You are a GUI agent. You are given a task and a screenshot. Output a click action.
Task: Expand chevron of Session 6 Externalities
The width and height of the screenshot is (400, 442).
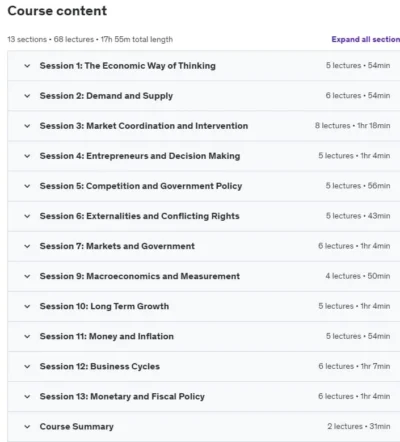coord(27,216)
